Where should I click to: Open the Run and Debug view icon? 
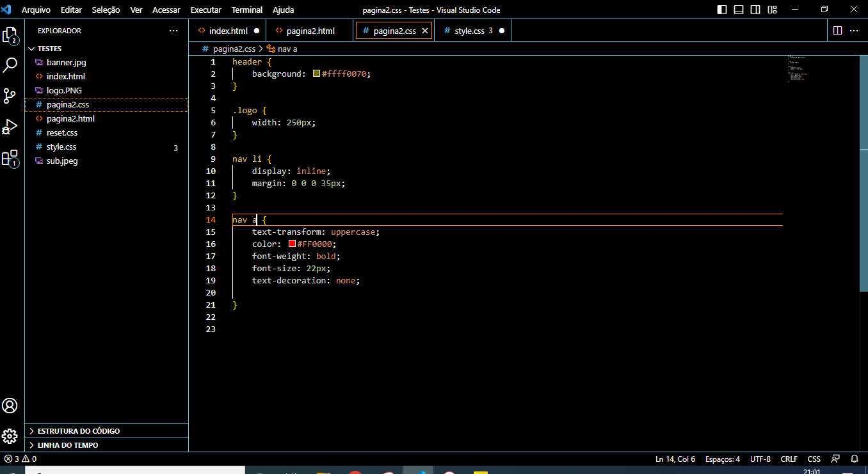[x=10, y=127]
